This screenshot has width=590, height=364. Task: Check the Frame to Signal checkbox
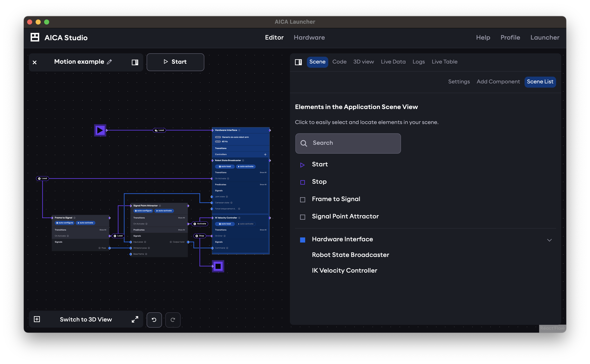[x=302, y=200]
